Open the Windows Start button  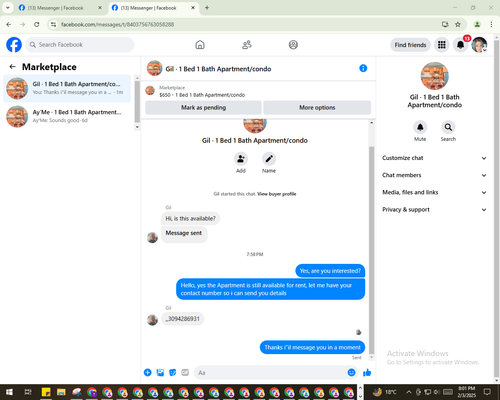click(9, 392)
